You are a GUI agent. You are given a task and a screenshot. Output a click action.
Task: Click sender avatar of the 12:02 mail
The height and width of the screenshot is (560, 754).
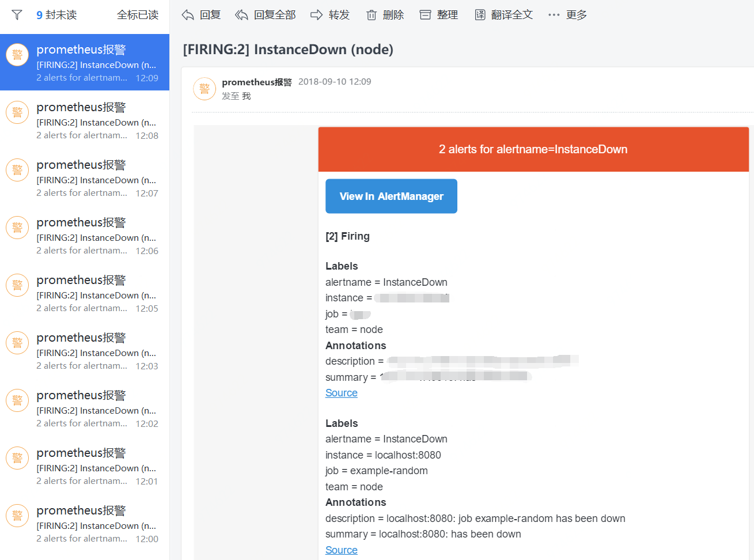click(x=17, y=400)
